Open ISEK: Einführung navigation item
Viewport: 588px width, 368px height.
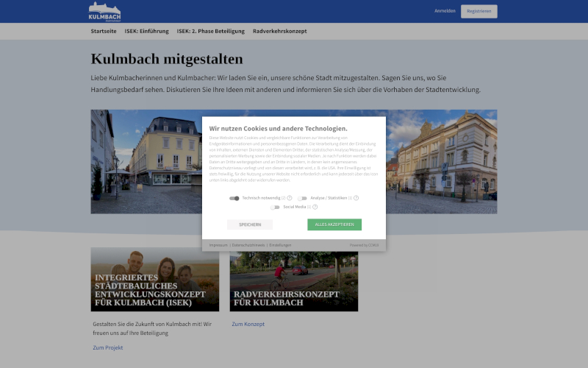[146, 31]
